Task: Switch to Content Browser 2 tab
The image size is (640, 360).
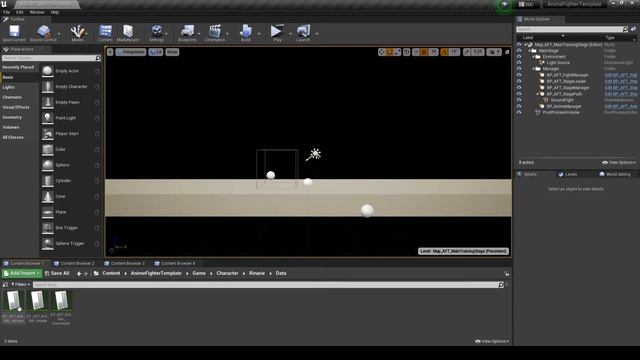Action: 74,264
